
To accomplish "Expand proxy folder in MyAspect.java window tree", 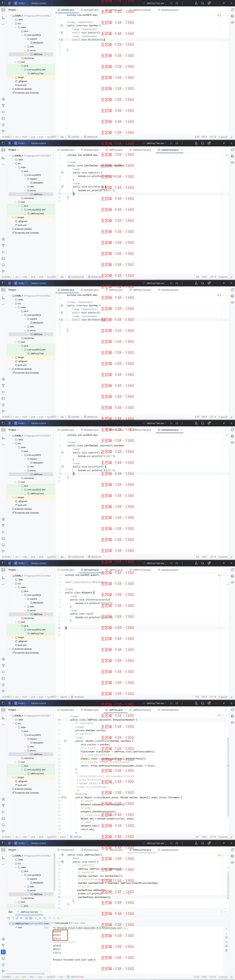I will click(x=25, y=610).
